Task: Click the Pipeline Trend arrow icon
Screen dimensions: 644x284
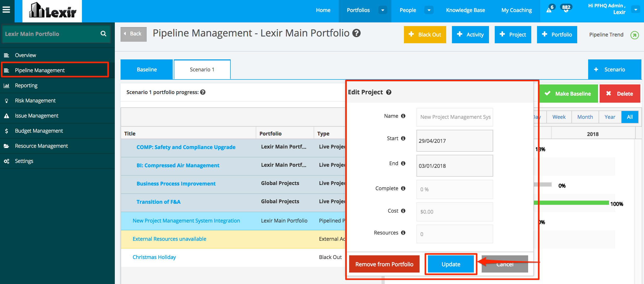Action: click(x=635, y=35)
